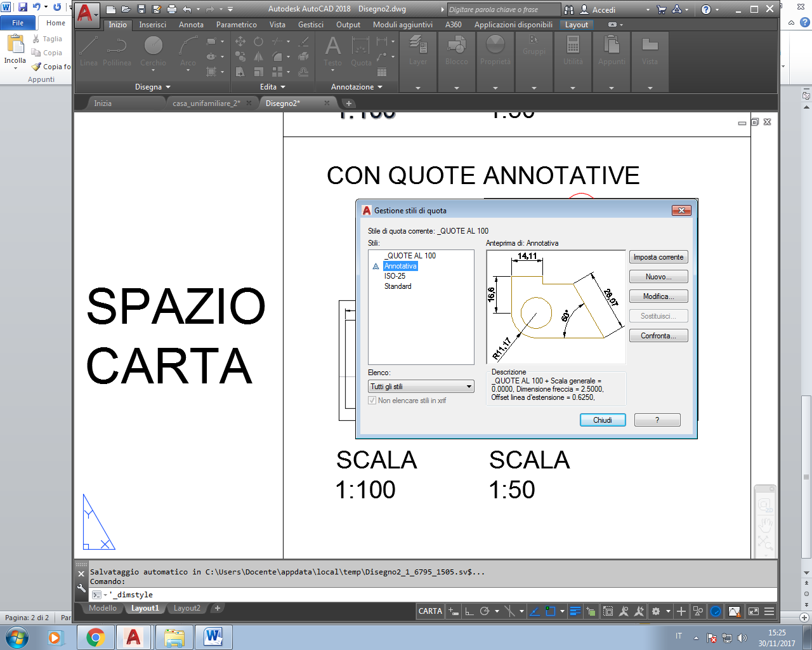812x650 pixels.
Task: Click the Modifica... button
Action: pos(658,296)
